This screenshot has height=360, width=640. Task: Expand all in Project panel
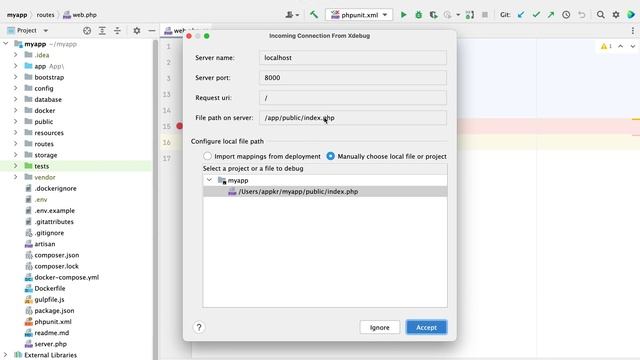point(102,31)
